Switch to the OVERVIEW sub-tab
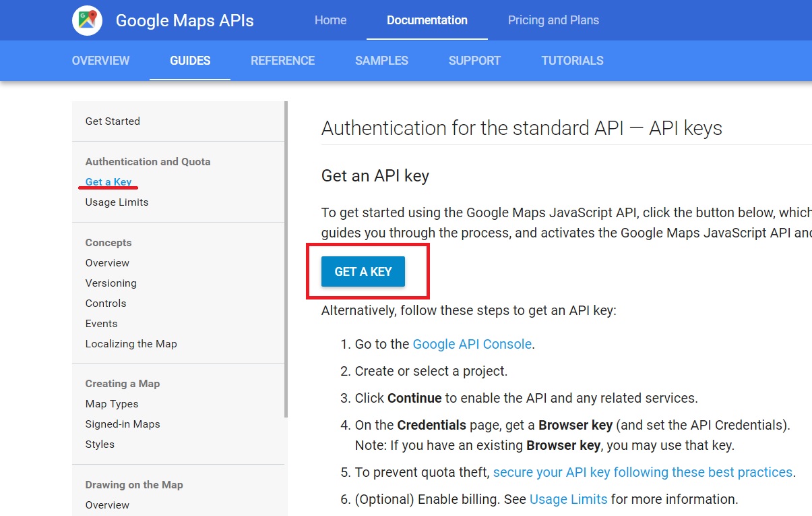The width and height of the screenshot is (812, 516). 100,61
